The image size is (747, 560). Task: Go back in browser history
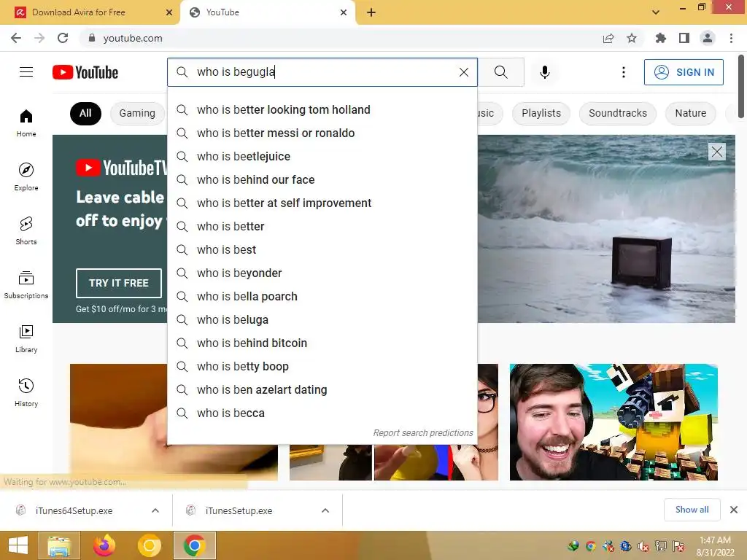(x=16, y=38)
